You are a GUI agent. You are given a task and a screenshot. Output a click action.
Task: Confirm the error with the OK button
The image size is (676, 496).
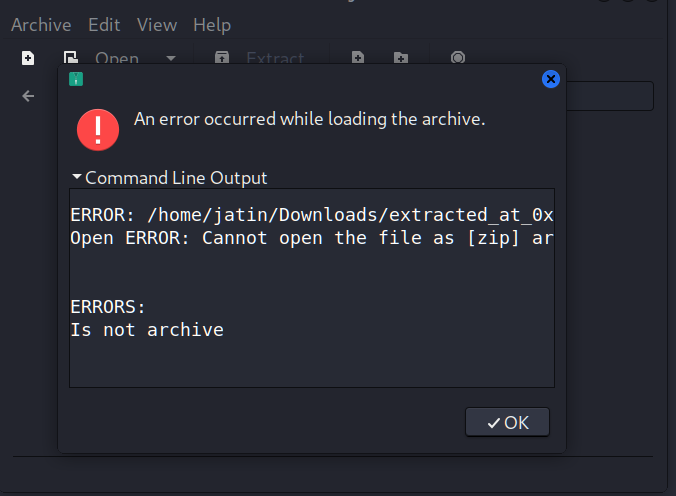click(507, 422)
